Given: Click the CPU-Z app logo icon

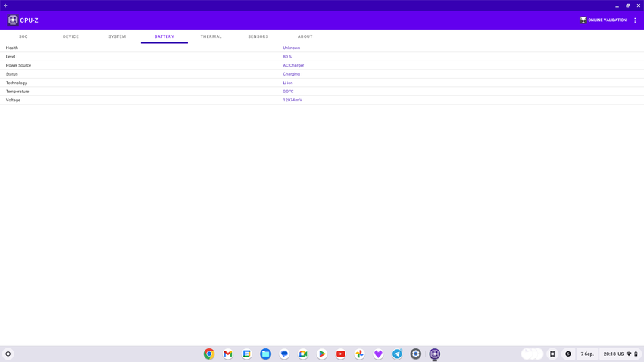Looking at the screenshot, I should click(13, 20).
